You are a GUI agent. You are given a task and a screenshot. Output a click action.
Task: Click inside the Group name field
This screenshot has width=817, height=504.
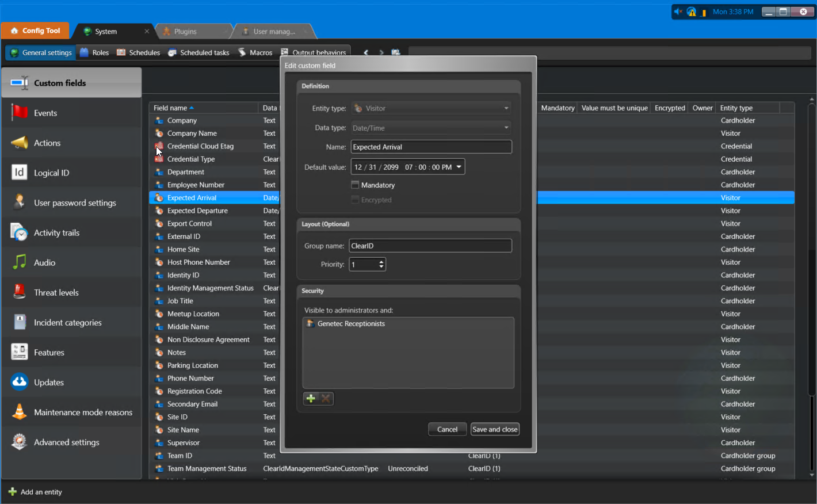coord(430,245)
